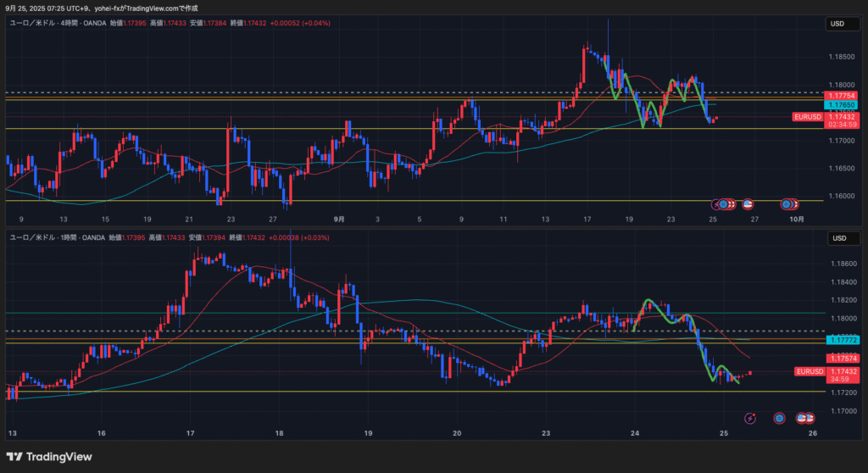Click the lightning event icon in lower chart
This screenshot has width=868, height=473.
click(750, 418)
